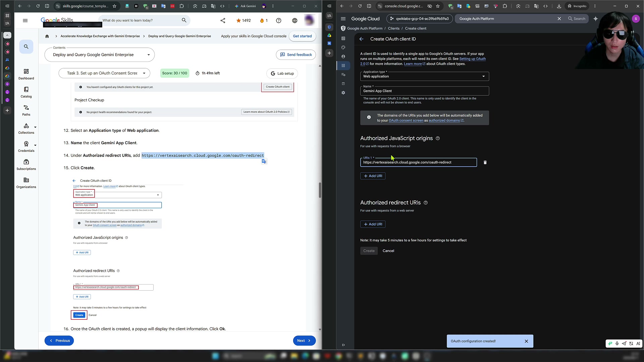Open help for Authorized redirect URIs
The width and height of the screenshot is (644, 362).
426,203
